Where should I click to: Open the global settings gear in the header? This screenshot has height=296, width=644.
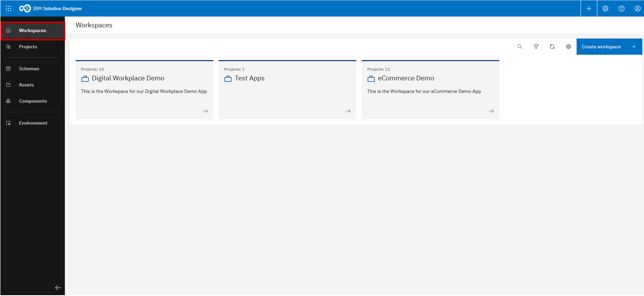(605, 8)
